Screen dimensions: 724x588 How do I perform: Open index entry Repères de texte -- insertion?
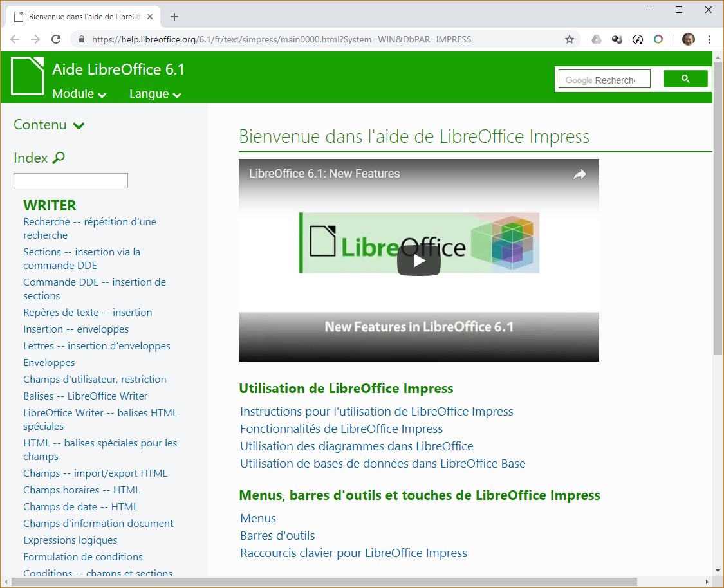point(88,313)
